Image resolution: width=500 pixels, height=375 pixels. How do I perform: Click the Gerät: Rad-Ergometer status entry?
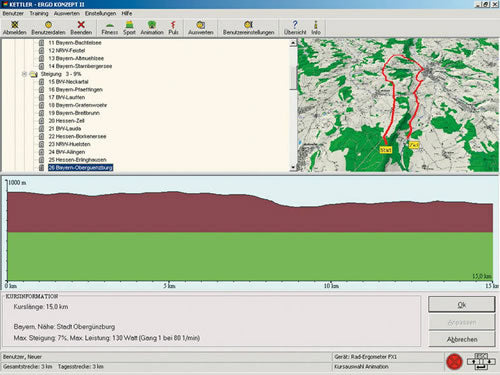tap(366, 357)
